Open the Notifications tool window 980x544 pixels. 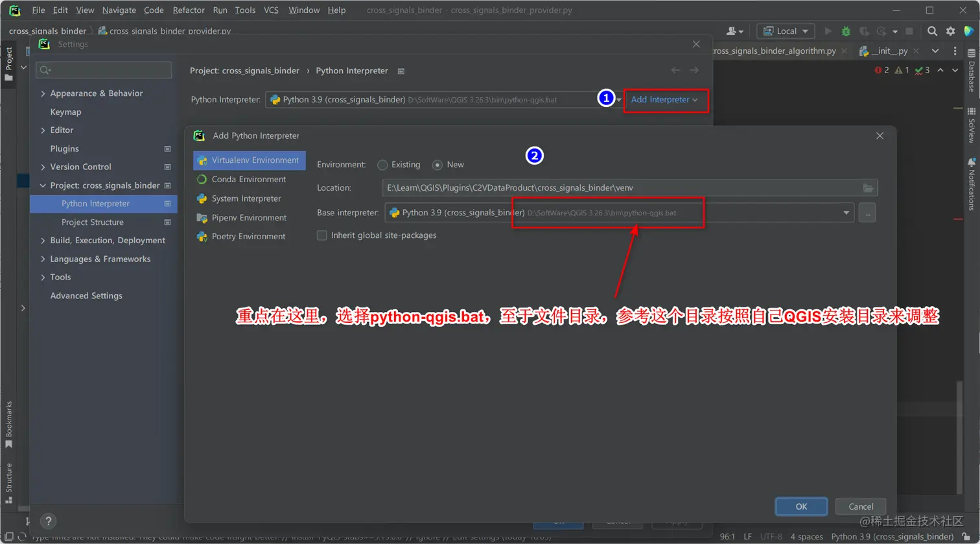(971, 184)
